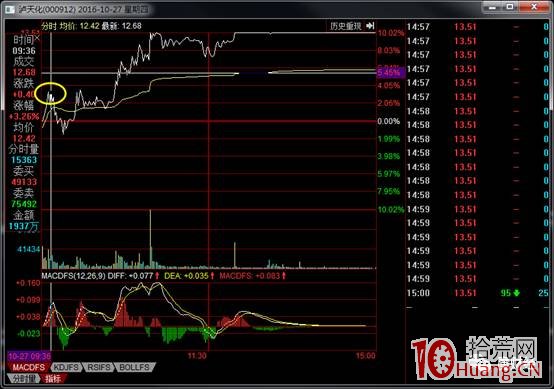Click the -0.023 MACD axis label
Viewport: 554px width, 389px height.
pos(28,334)
